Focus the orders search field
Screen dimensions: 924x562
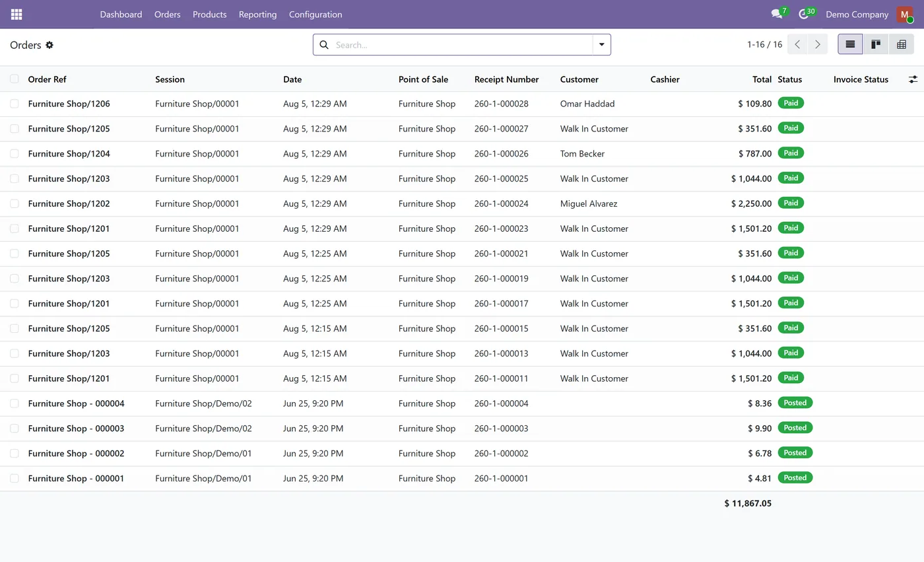click(x=462, y=45)
